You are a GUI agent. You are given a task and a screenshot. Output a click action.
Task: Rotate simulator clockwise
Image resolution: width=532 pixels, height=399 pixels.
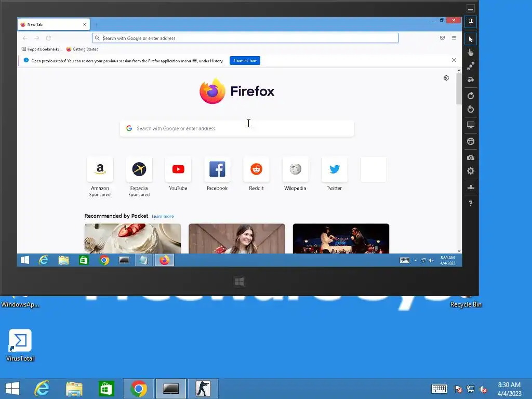(x=471, y=96)
